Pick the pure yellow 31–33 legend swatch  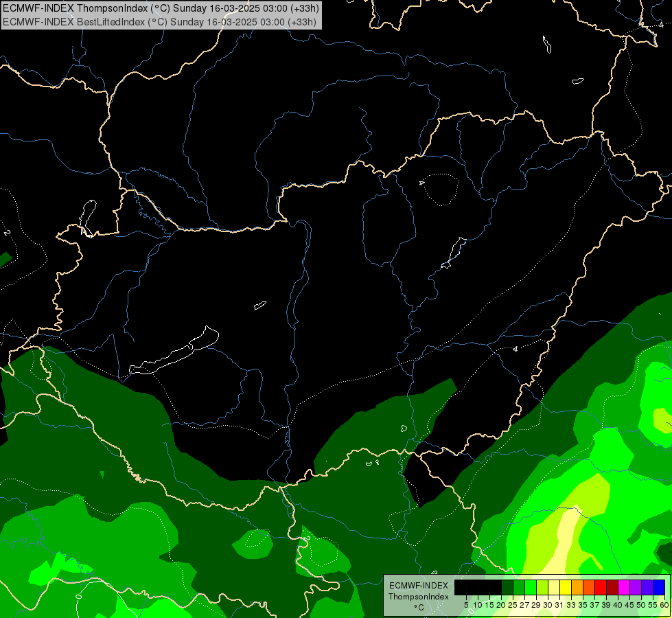[x=566, y=587]
